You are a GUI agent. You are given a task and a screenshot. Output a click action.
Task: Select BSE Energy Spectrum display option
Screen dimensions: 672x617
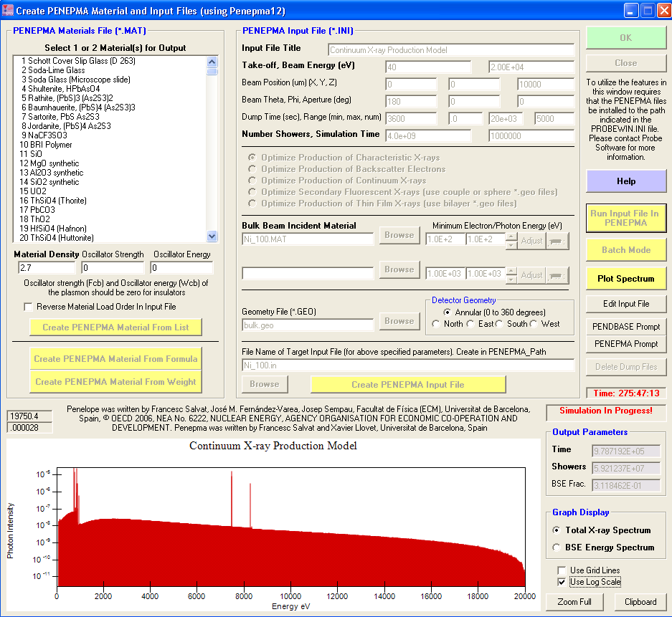tap(557, 547)
